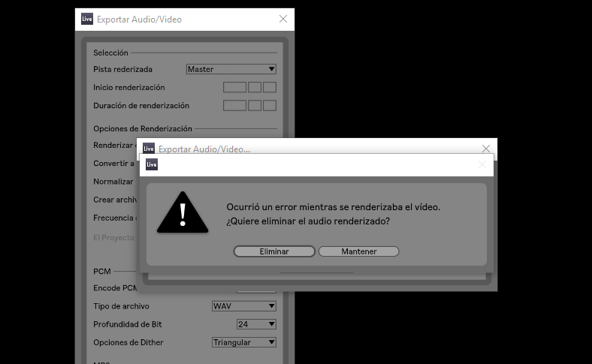Click the warning triangle icon
The width and height of the screenshot is (592, 364).
pyautogui.click(x=183, y=212)
